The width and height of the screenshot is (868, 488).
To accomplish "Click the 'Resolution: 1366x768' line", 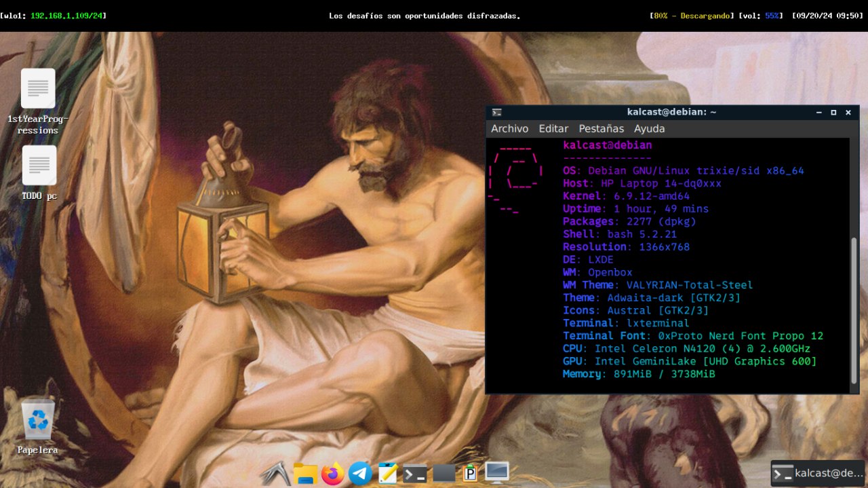I will click(626, 246).
